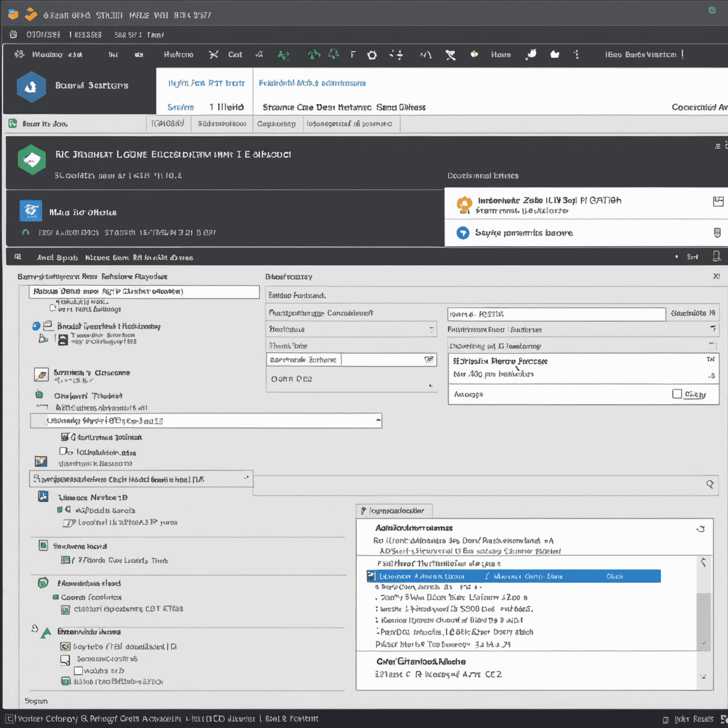The height and width of the screenshot is (728, 728).
Task: Select the blue highlighted row in the list
Action: tap(514, 576)
